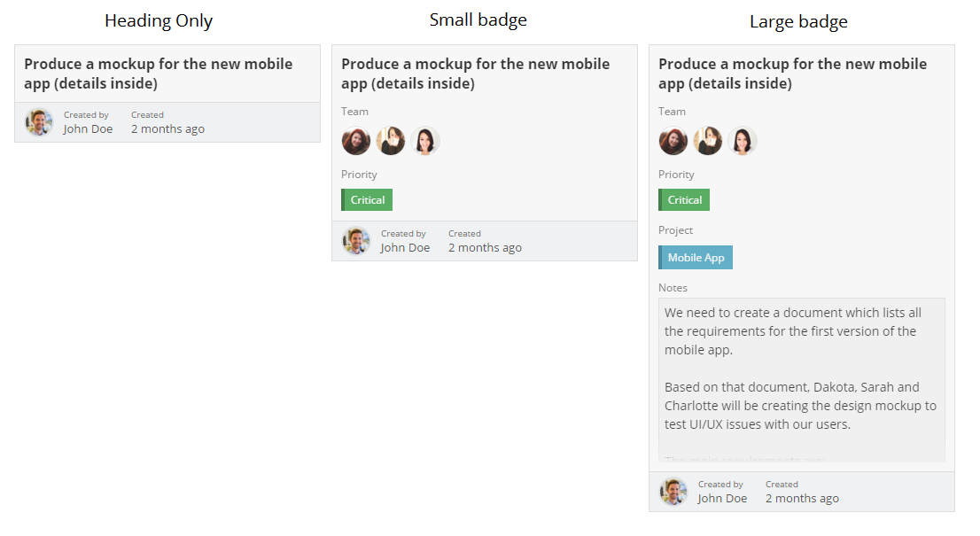
Task: Click the Mobile App project tag
Action: coord(696,258)
